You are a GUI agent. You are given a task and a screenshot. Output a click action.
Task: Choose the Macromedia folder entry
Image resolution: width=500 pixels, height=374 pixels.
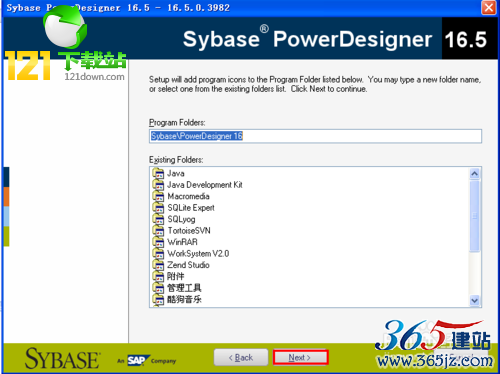[x=188, y=196]
